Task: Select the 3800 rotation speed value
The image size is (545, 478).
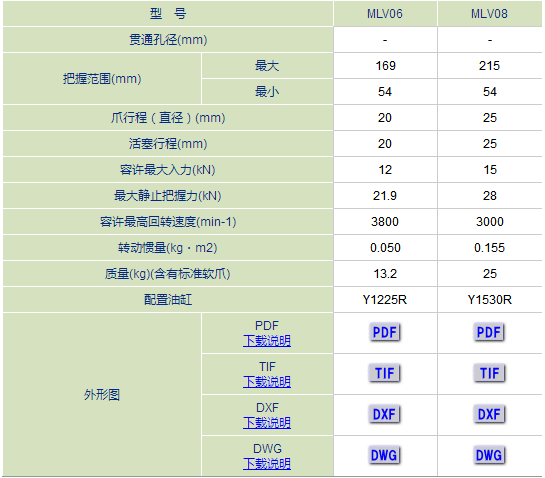Action: pyautogui.click(x=385, y=221)
